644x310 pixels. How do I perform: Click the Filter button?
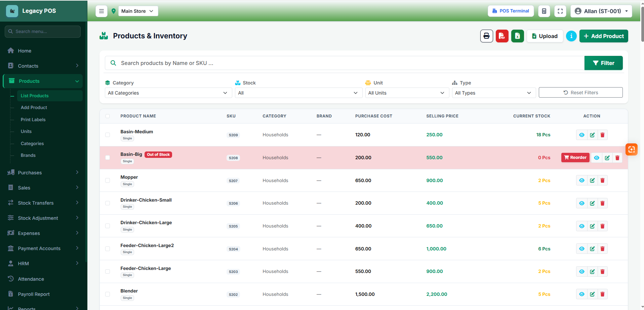click(x=603, y=63)
